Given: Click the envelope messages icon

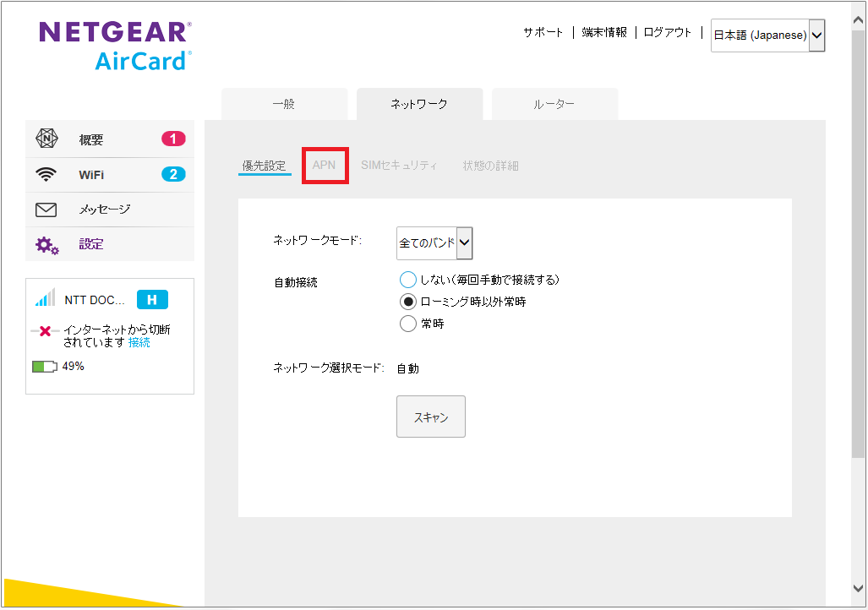Looking at the screenshot, I should tap(46, 210).
